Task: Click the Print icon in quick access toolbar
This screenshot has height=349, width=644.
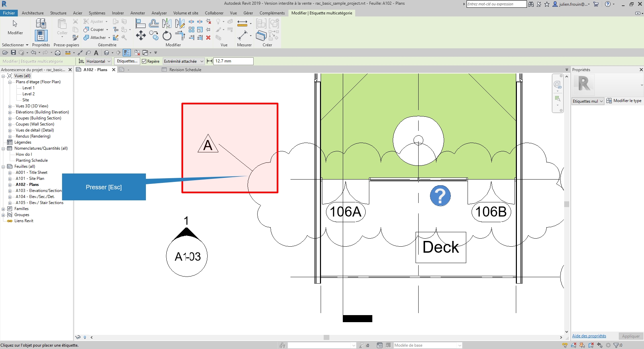Action: [x=58, y=53]
